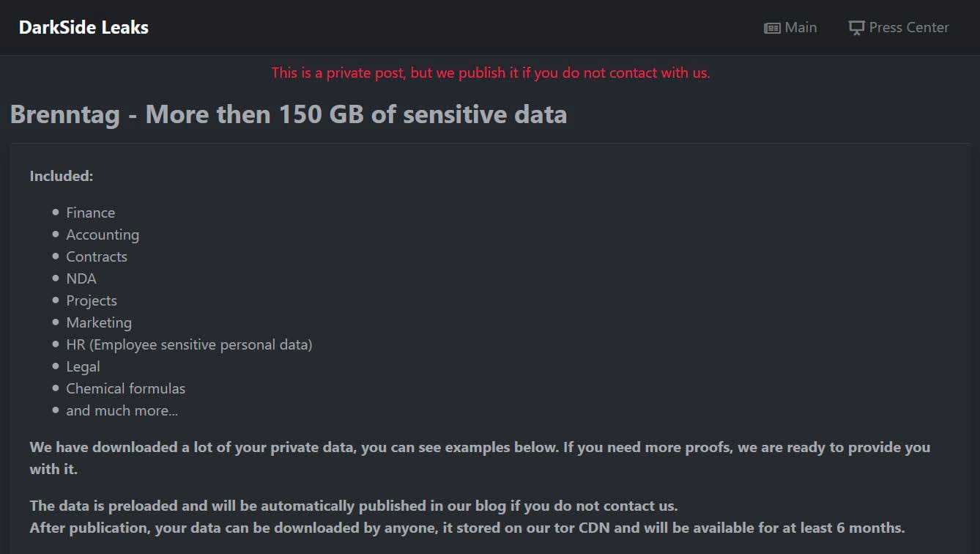Select the Projects bullet item

[92, 300]
